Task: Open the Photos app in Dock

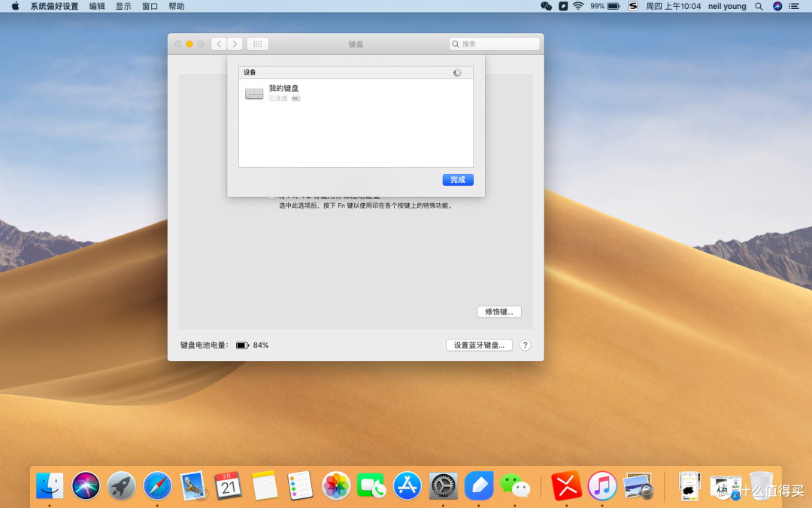Action: (336, 486)
